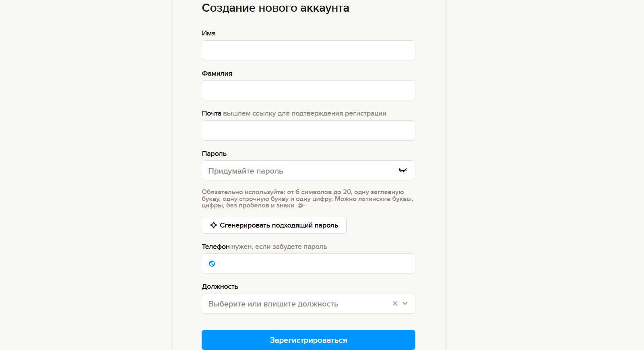
Task: Click the Почта label text
Action: click(x=211, y=113)
